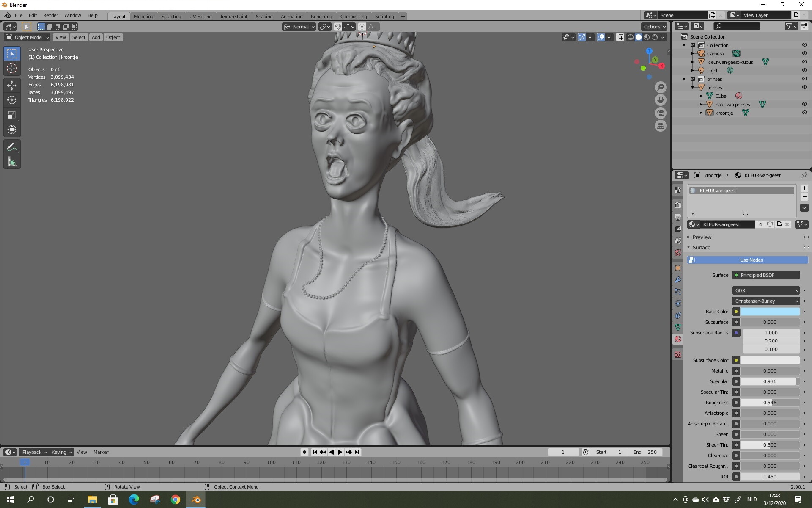Select the Move tool in toolbar
The image size is (812, 508).
[x=12, y=86]
